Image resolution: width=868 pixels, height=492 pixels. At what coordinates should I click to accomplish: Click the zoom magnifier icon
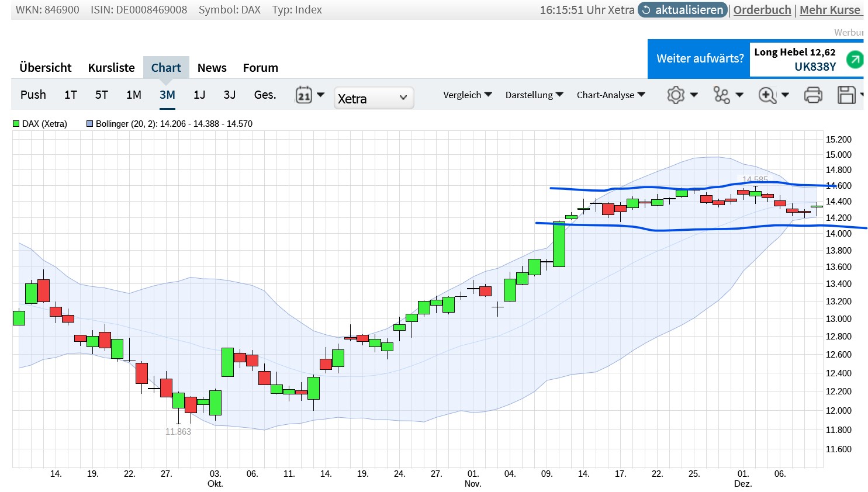[x=767, y=95]
